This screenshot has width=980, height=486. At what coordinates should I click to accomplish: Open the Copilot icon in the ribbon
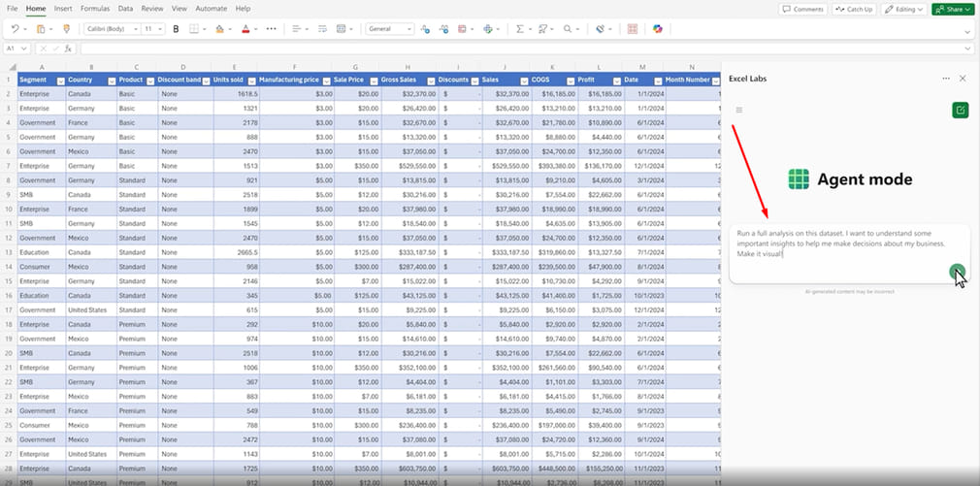pyautogui.click(x=657, y=29)
